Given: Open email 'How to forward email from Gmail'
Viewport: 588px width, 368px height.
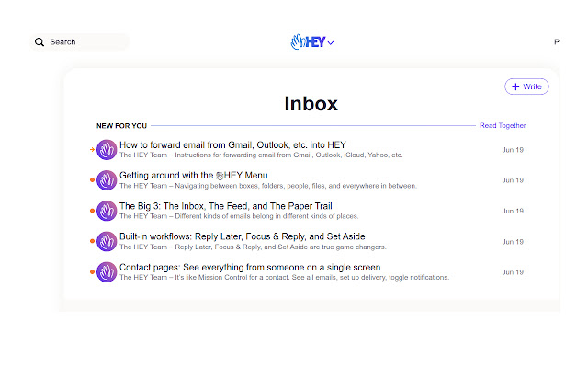Looking at the screenshot, I should [x=232, y=145].
